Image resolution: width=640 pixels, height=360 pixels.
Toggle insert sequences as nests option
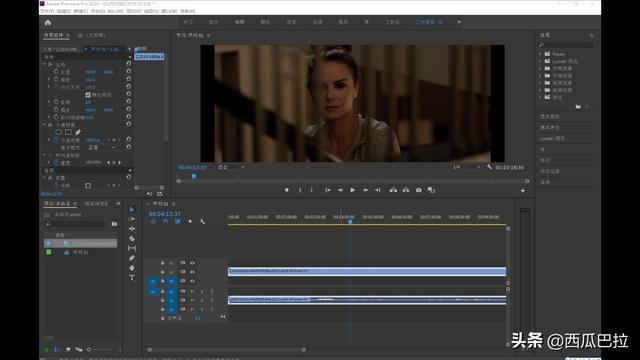153,221
